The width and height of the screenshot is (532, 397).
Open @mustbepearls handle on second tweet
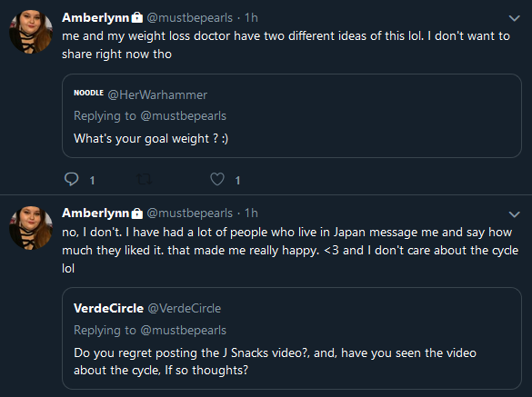tap(190, 213)
